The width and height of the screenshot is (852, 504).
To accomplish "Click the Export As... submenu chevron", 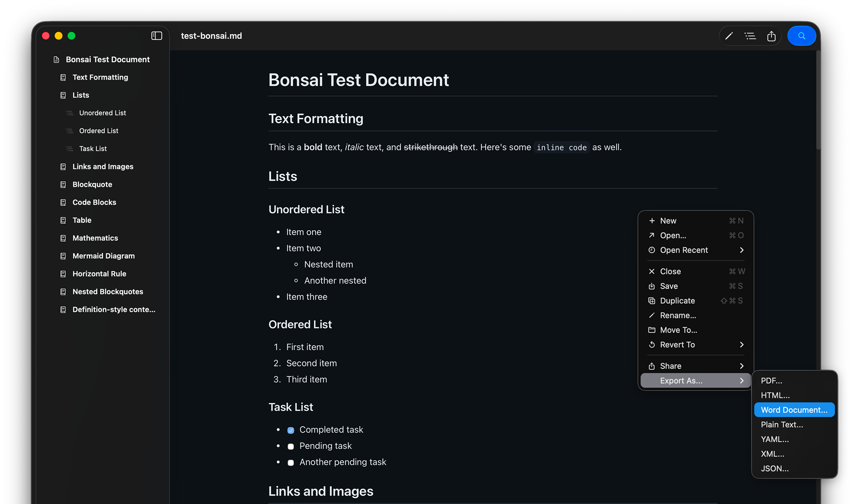I will (x=741, y=381).
